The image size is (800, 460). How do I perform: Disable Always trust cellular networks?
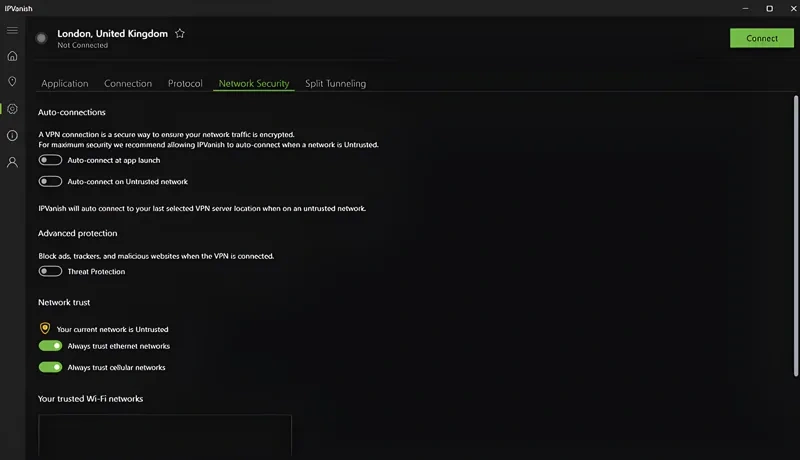pos(50,367)
